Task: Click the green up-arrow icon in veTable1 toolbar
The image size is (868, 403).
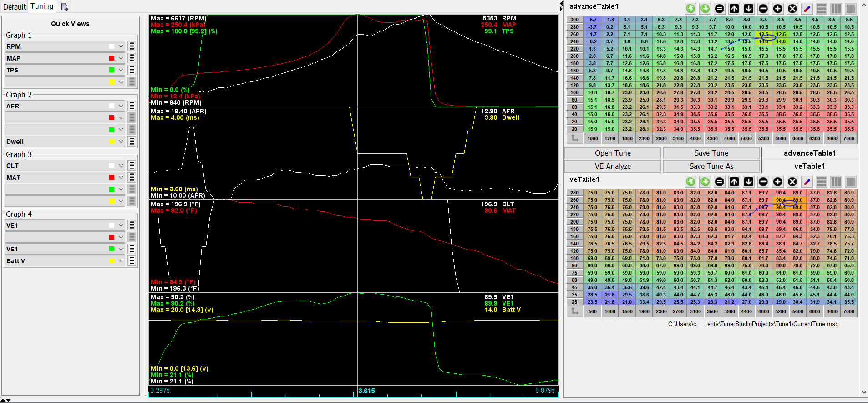Action: [x=690, y=182]
